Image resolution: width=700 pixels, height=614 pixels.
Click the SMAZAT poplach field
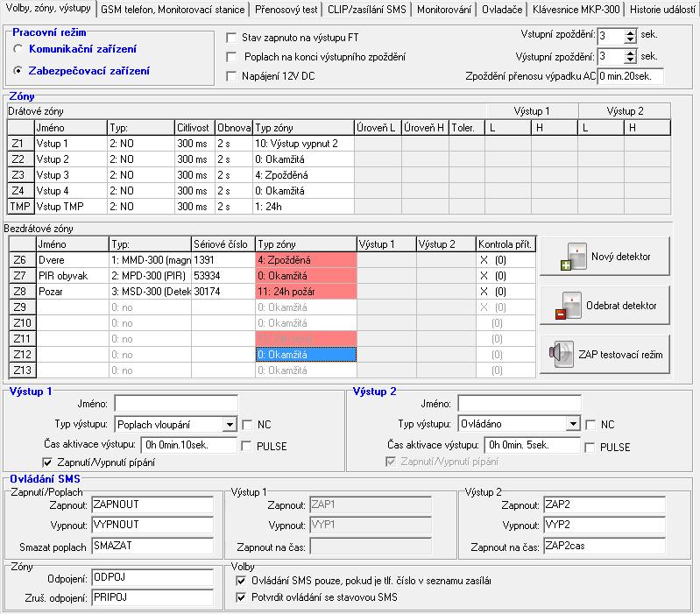point(152,546)
